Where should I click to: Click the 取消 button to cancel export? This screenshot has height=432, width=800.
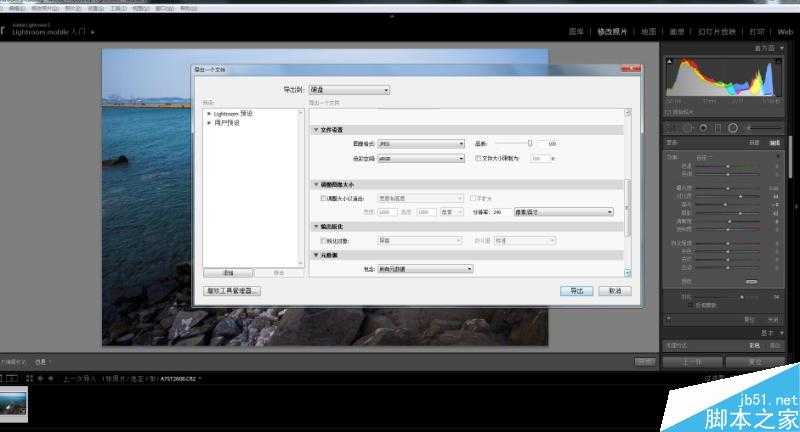point(614,290)
